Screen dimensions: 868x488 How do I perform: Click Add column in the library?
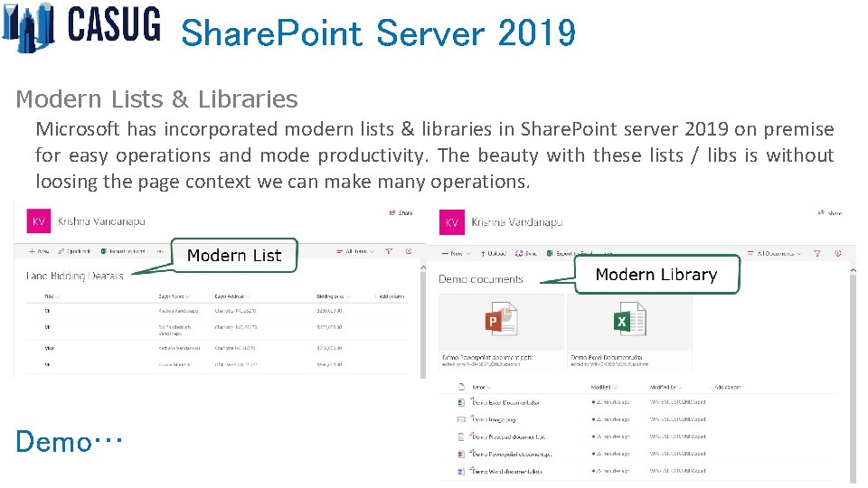727,388
